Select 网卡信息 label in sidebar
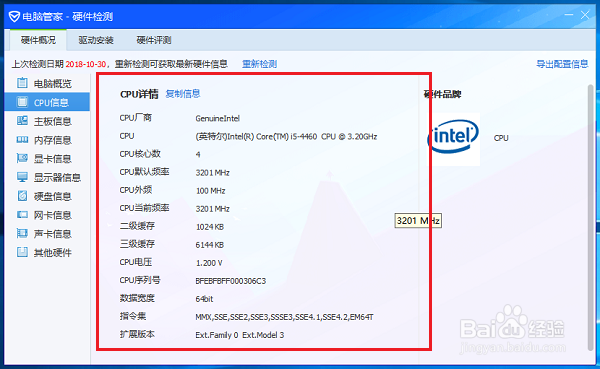The image size is (600, 369). [52, 215]
